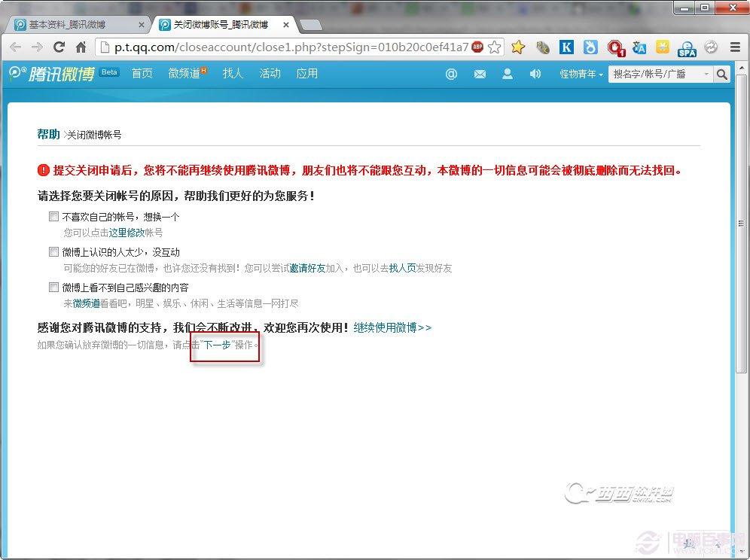Bookmark page with the outline star icon
Image resolution: width=750 pixels, height=560 pixels.
[x=495, y=47]
